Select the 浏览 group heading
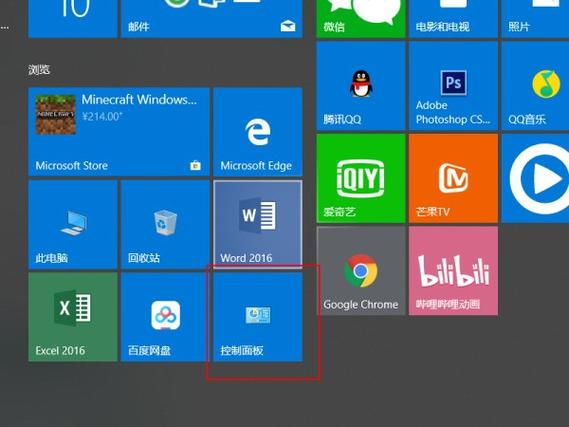 (x=39, y=69)
